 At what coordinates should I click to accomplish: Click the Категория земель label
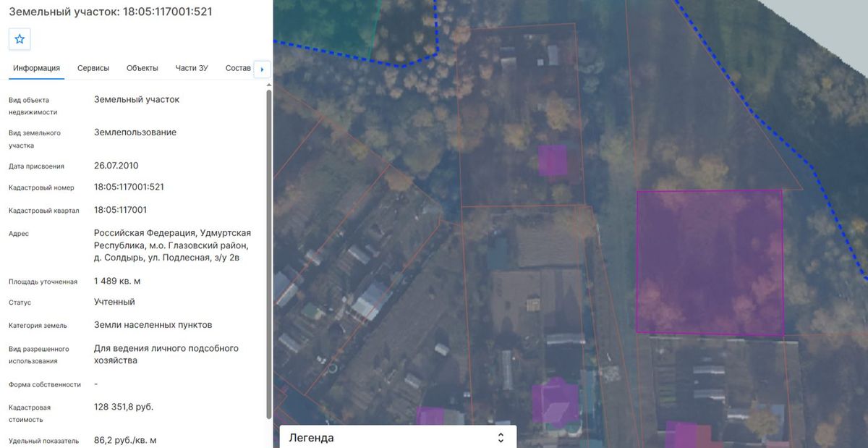click(38, 326)
